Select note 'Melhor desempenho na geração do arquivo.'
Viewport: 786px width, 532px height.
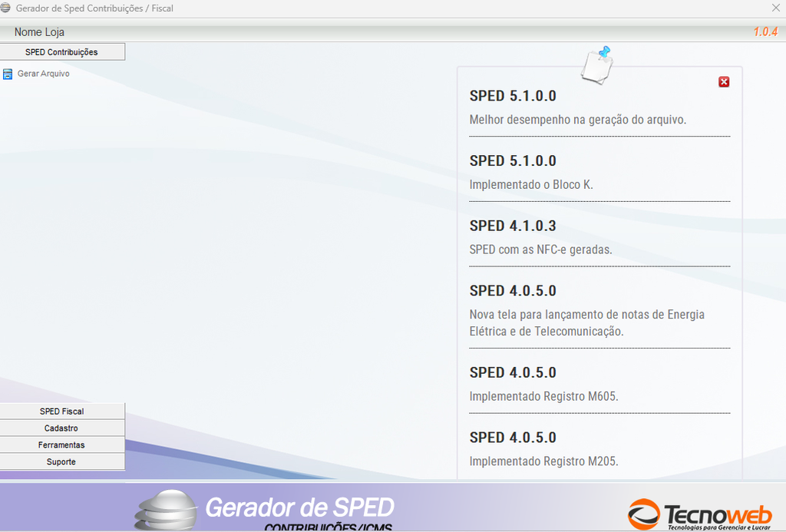point(578,120)
